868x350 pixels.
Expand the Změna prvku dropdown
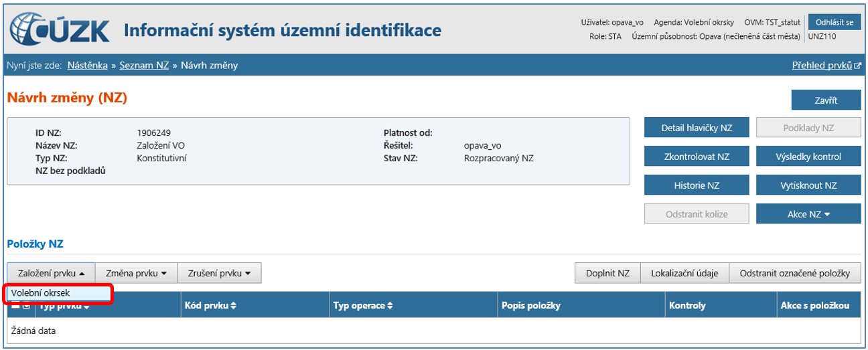pos(137,273)
